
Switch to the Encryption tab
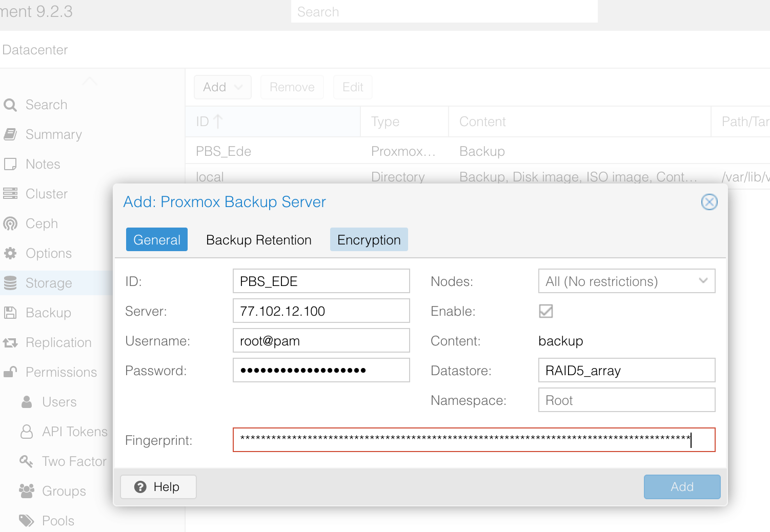tap(369, 240)
